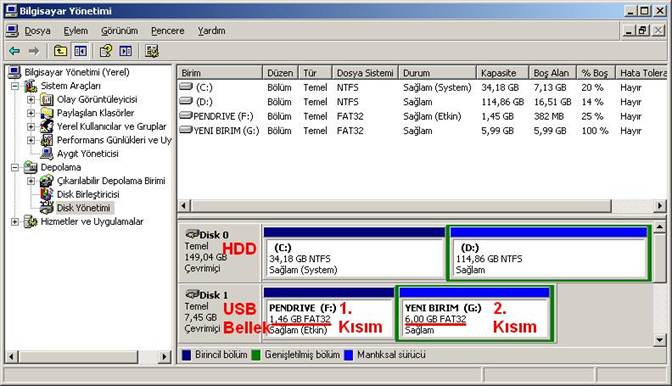Click the Depolama storage icon
672x386 pixels.
30,167
